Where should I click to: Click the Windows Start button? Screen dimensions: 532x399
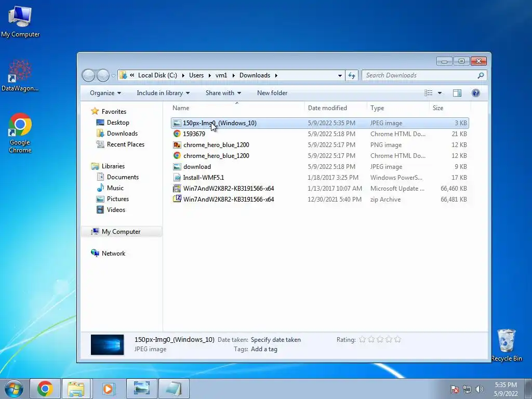pos(14,389)
